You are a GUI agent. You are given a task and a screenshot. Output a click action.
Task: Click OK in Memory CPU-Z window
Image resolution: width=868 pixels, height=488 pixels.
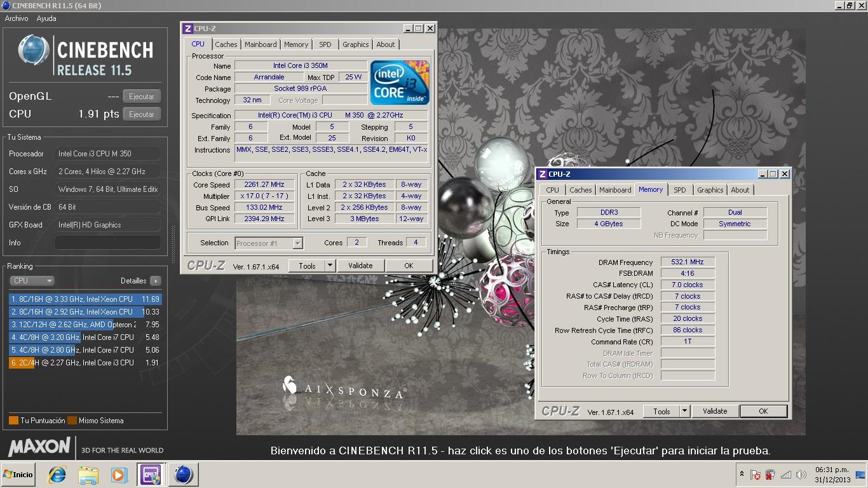(x=763, y=411)
